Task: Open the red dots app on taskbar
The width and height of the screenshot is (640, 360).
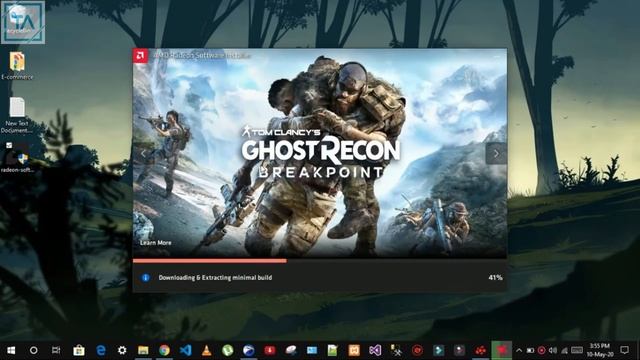Action: tap(480, 350)
